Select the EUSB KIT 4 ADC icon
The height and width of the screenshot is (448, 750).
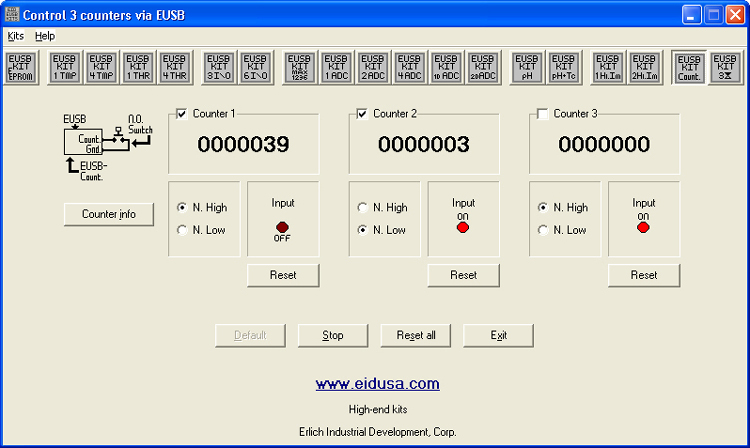409,67
